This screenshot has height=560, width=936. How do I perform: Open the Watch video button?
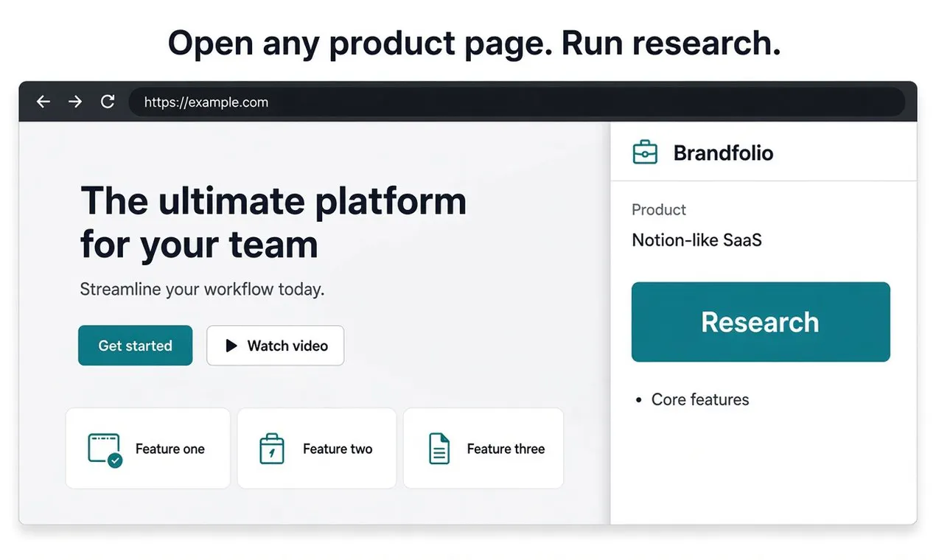[275, 346]
